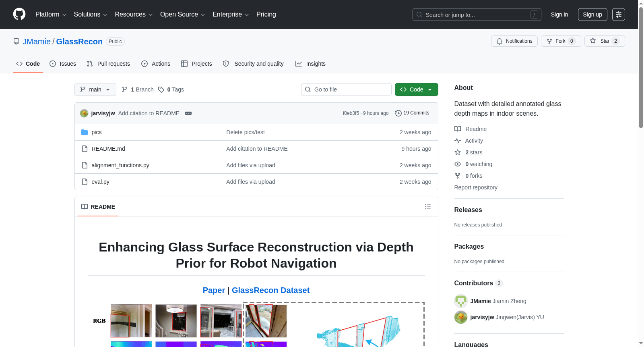The height and width of the screenshot is (347, 644).
Task: Expand the Open Source menu
Action: click(183, 15)
